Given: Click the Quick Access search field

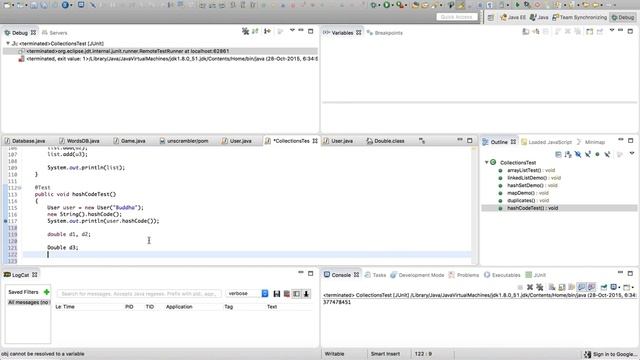Looking at the screenshot, I should click(x=456, y=17).
